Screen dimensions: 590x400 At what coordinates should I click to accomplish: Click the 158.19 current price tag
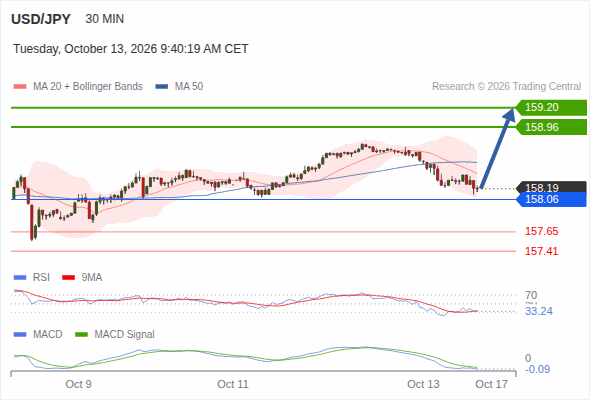[x=551, y=187]
